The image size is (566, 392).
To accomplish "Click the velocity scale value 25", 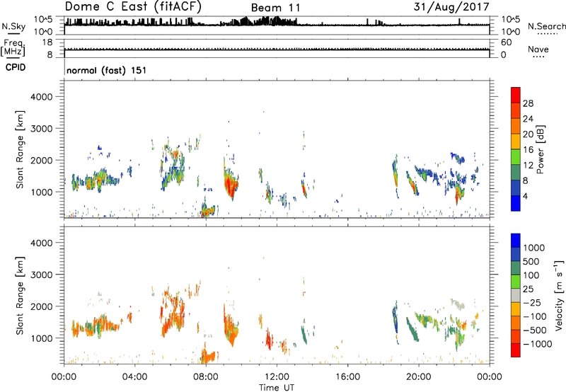I will point(529,289).
